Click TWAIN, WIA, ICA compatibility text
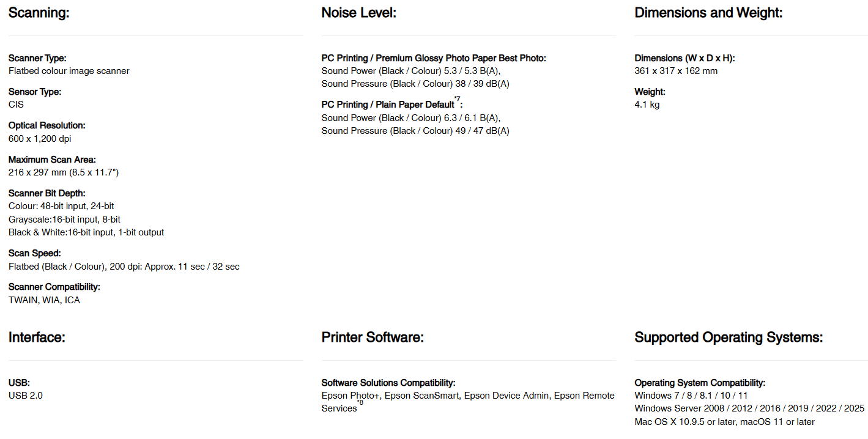Screen dimensions: 868x439 pyautogui.click(x=44, y=300)
